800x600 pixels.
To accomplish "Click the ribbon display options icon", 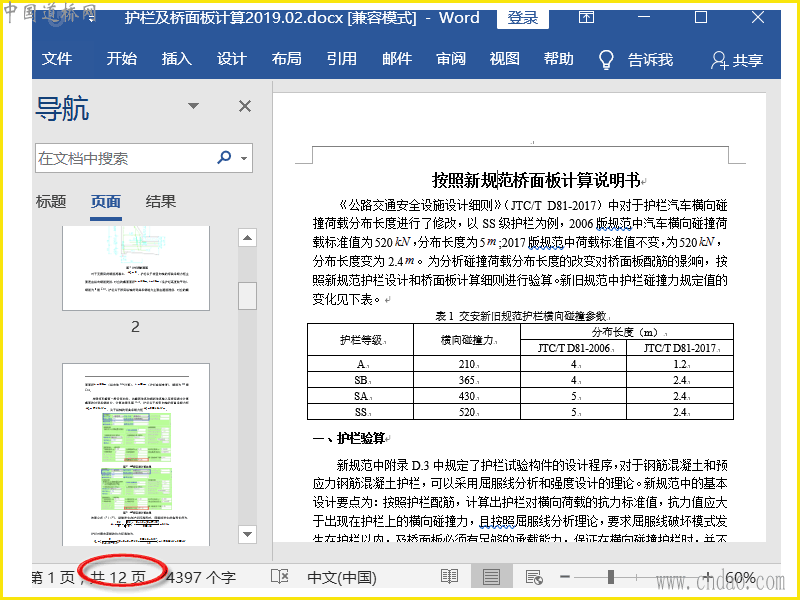I will tap(588, 18).
